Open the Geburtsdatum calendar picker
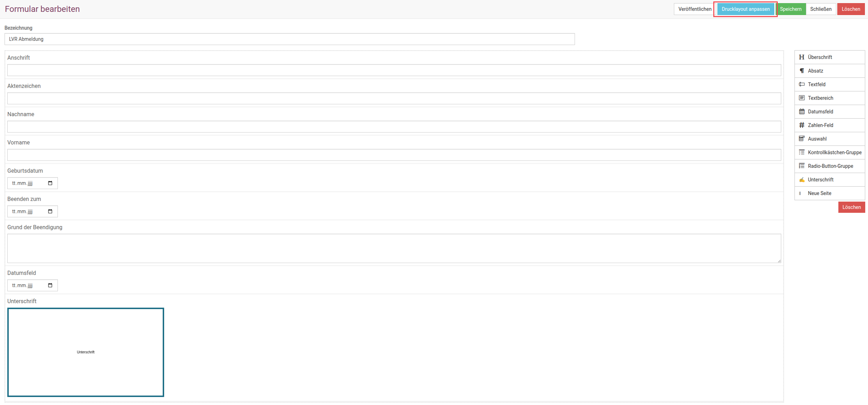Screen dimensions: 868x405 point(50,183)
